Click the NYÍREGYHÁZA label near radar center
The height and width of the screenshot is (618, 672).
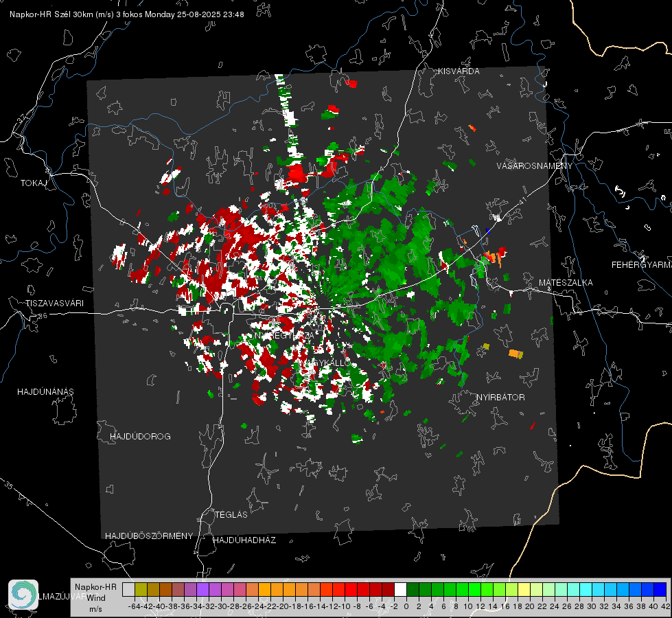tap(284, 335)
